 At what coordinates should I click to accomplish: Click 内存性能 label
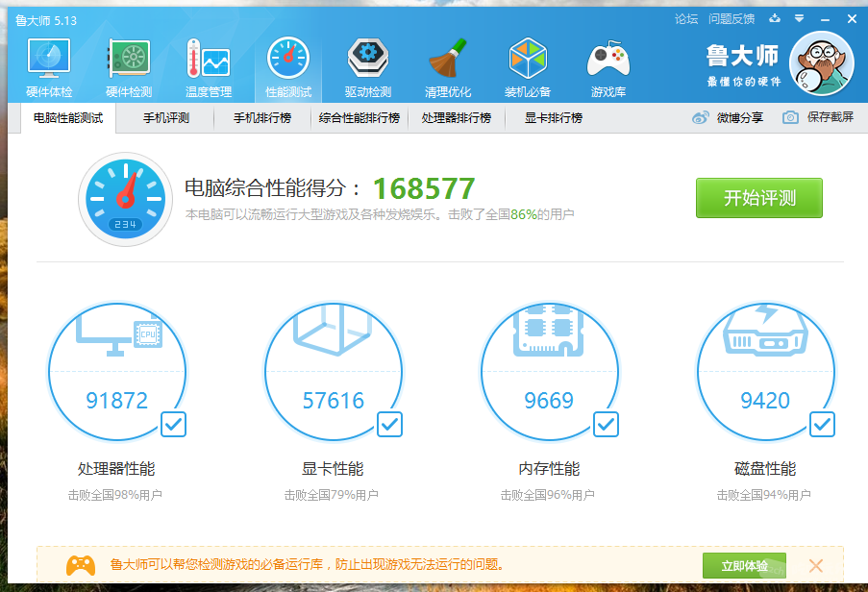pos(549,469)
